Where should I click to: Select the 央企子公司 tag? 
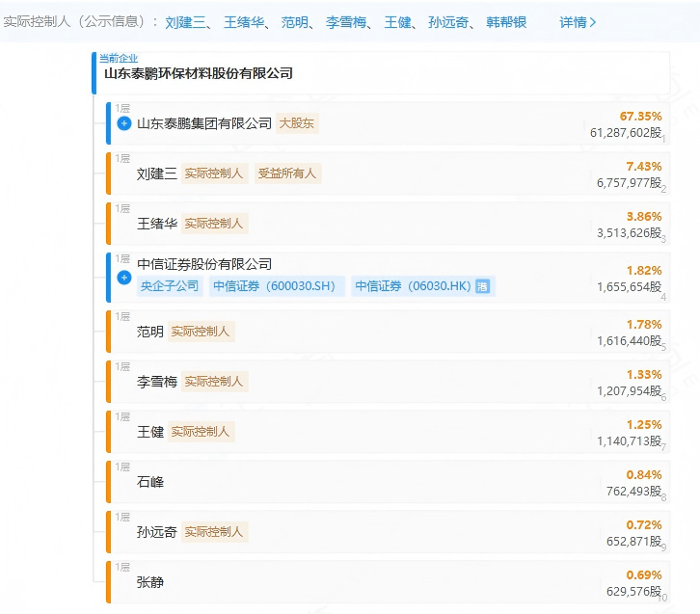click(170, 286)
